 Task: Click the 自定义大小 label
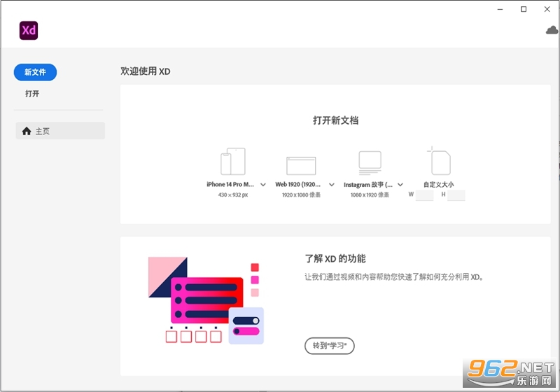pyautogui.click(x=439, y=185)
